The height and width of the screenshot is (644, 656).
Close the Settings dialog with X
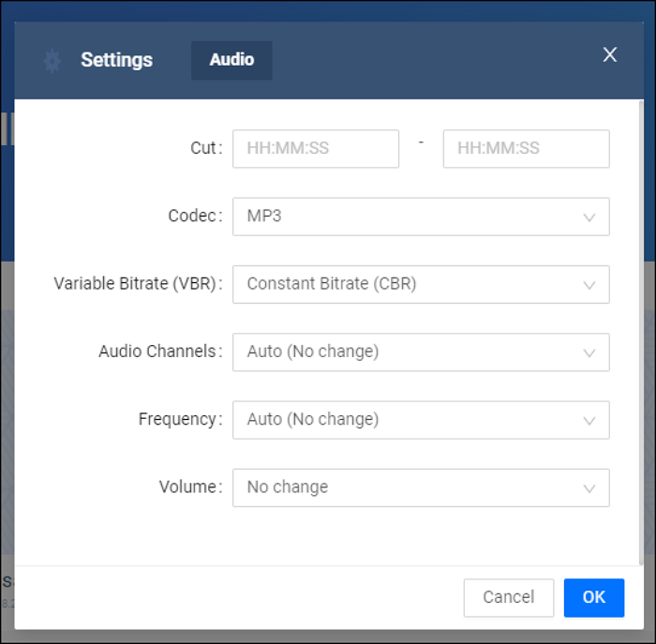[610, 55]
